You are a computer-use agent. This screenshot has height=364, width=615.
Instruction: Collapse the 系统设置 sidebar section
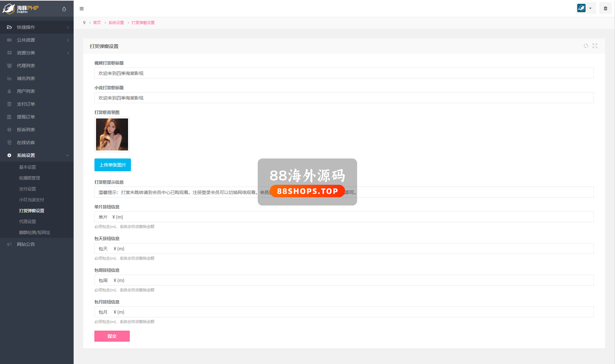26,155
